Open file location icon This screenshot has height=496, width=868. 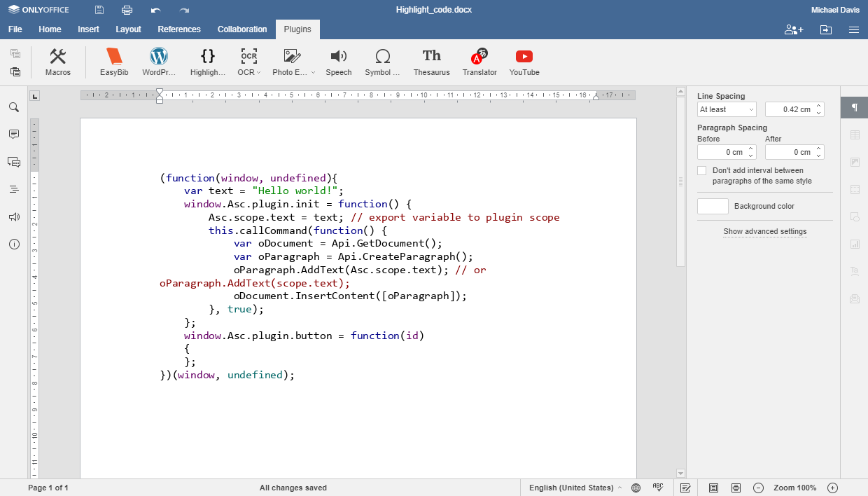tap(826, 29)
